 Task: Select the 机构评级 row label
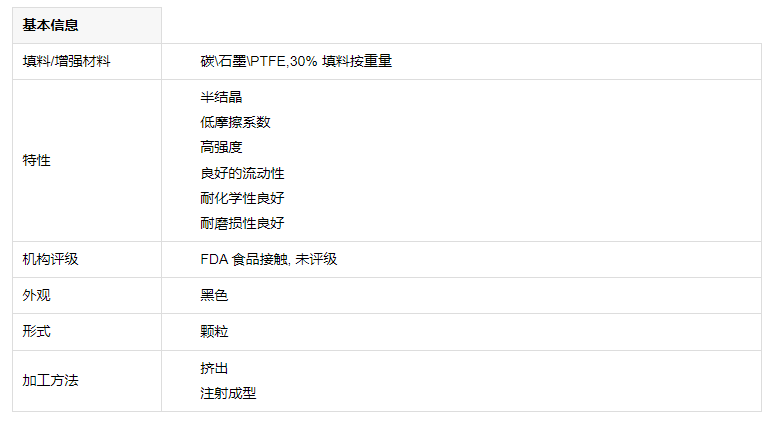50,259
